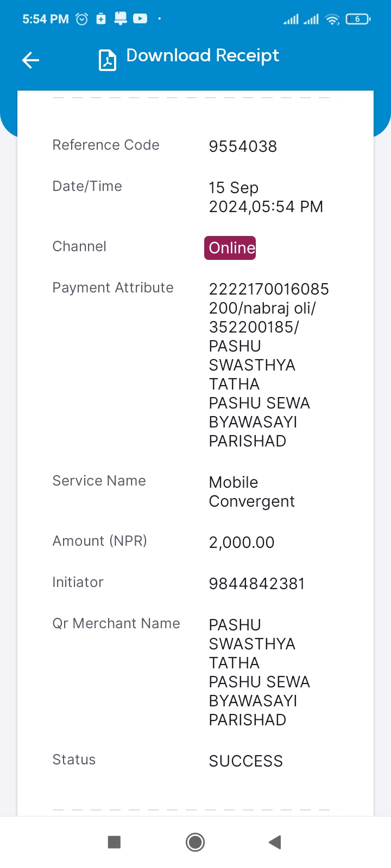Tap the Android back triangle button
The width and height of the screenshot is (391, 868).
pyautogui.click(x=275, y=842)
